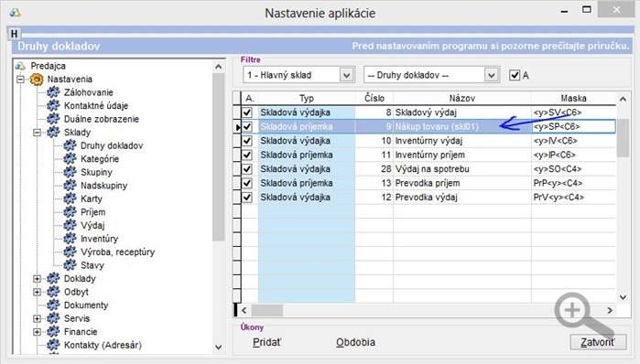Click the A. column header
Image resolution: width=640 pixels, height=364 pixels.
point(249,98)
